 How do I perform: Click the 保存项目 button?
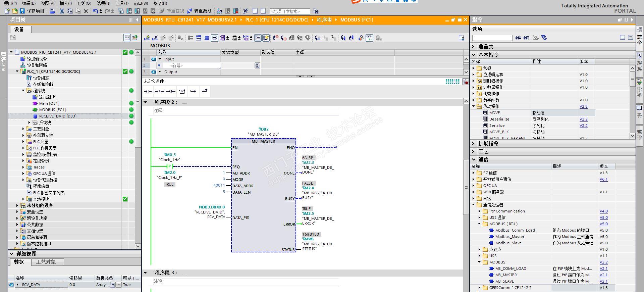[x=32, y=11]
